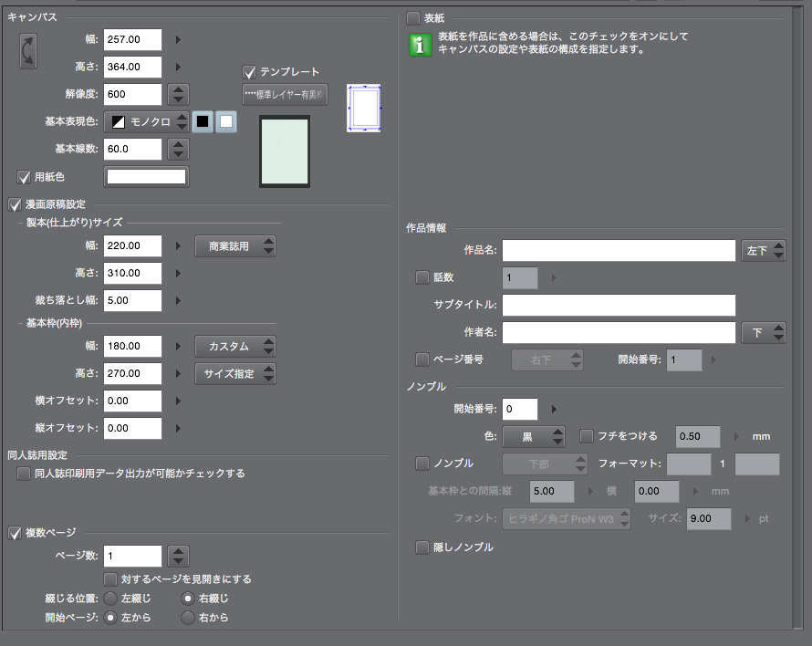Toggle the テンプレート checkbox
Viewport: 812px width, 646px height.
click(x=250, y=71)
